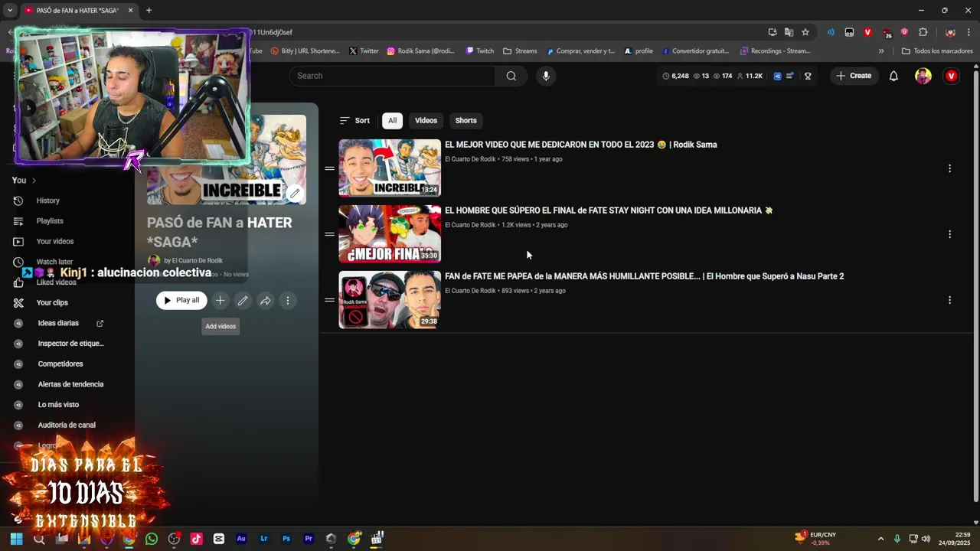Screen dimensions: 980x551
Task: Open options for EL HOMBRE QUE SÚPERO row
Action: click(949, 234)
